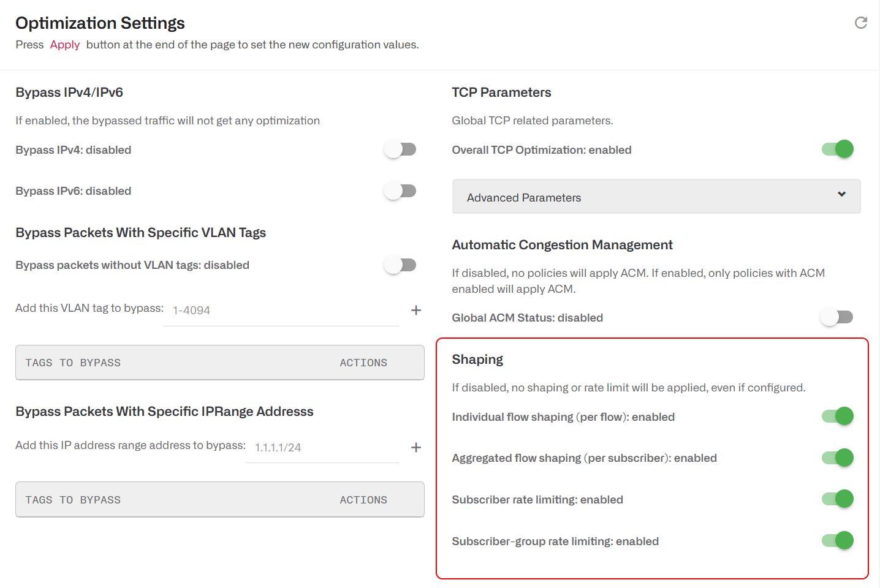Click 'Overall TCP Optimization: enabled' label
Image resolution: width=880 pixels, height=588 pixels.
[542, 150]
